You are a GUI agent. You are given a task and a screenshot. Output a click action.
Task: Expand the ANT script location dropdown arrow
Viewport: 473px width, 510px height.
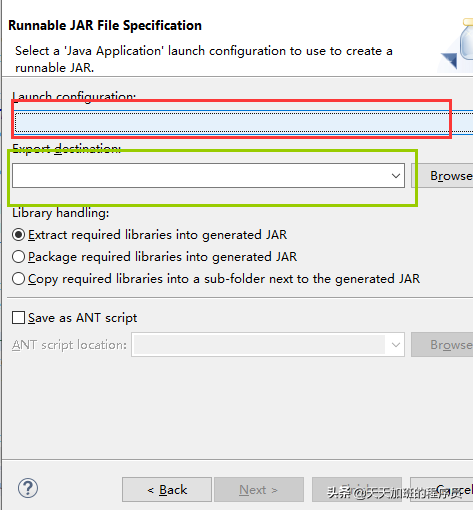point(396,345)
